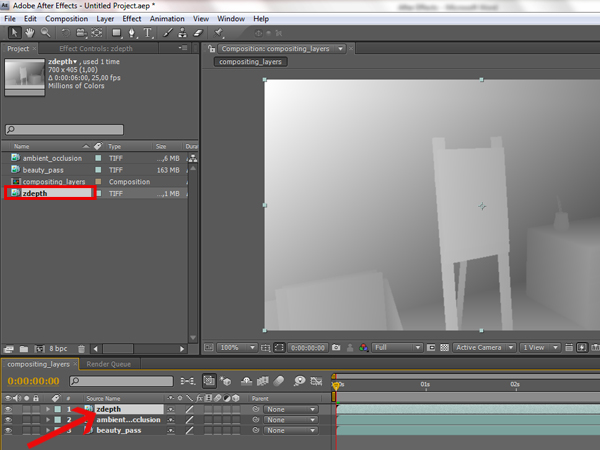Switch to the Render Queue tab
600x450 pixels.
pos(107,365)
